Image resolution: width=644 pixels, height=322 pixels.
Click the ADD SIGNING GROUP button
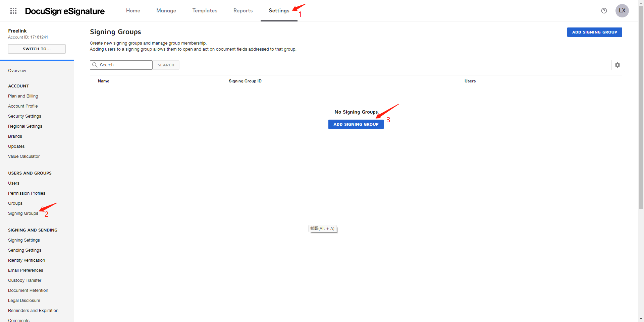click(356, 124)
